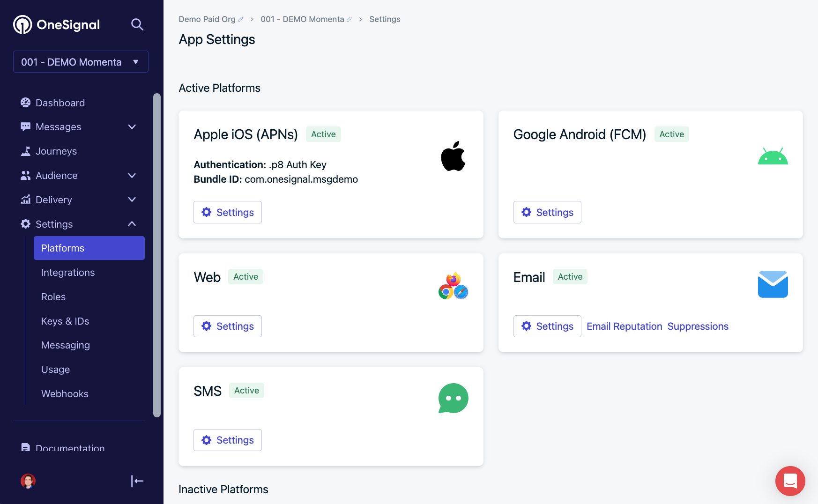Open Journeys section

pyautogui.click(x=56, y=151)
